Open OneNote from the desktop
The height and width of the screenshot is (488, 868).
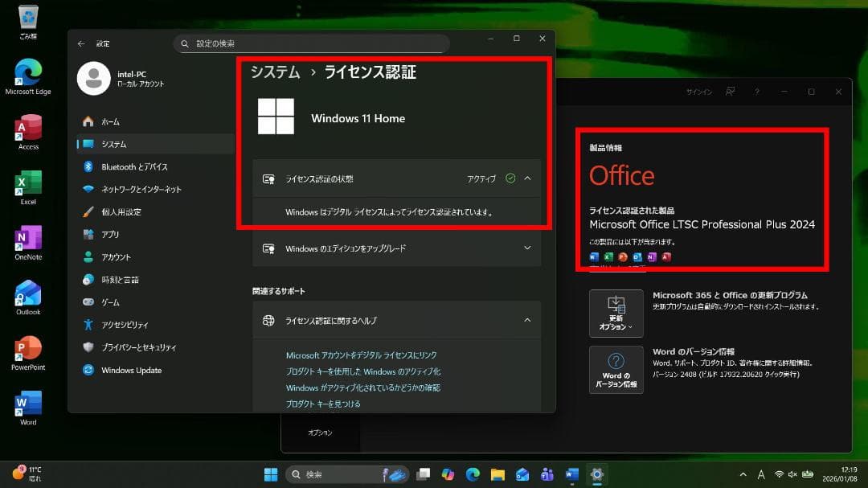(27, 240)
